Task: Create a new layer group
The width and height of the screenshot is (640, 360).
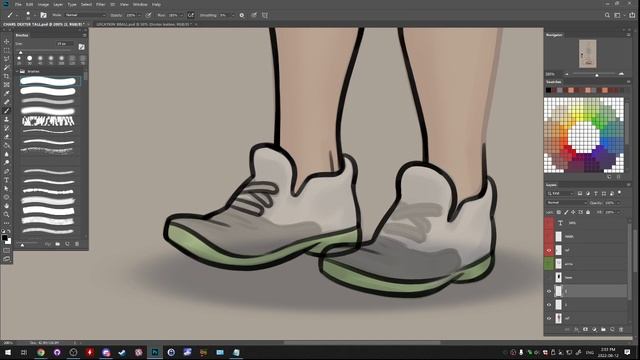Action: (603, 329)
